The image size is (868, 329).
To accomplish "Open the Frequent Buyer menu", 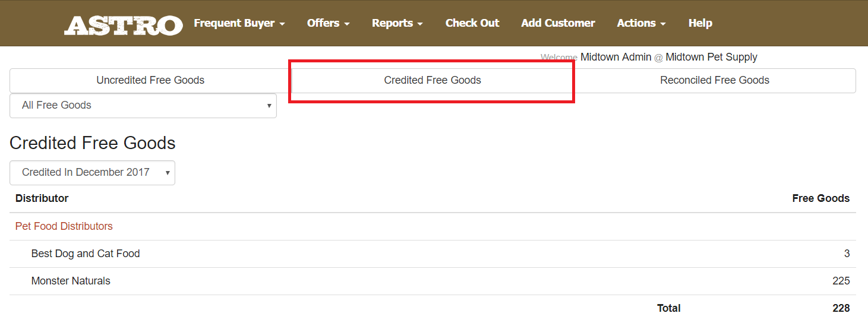I will click(239, 23).
